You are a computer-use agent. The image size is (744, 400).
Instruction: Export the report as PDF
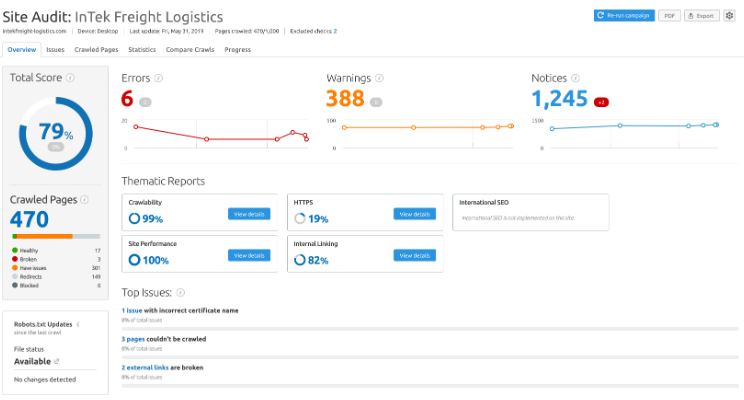(670, 16)
